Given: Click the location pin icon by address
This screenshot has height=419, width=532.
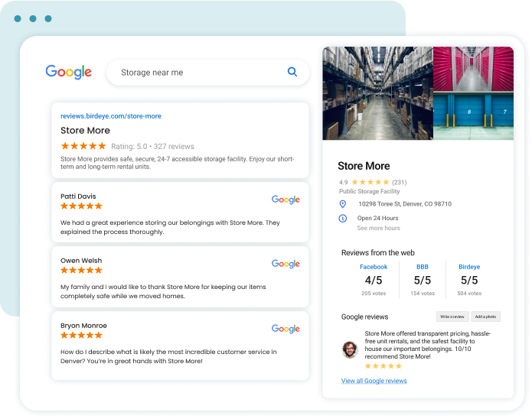Looking at the screenshot, I should click(343, 203).
